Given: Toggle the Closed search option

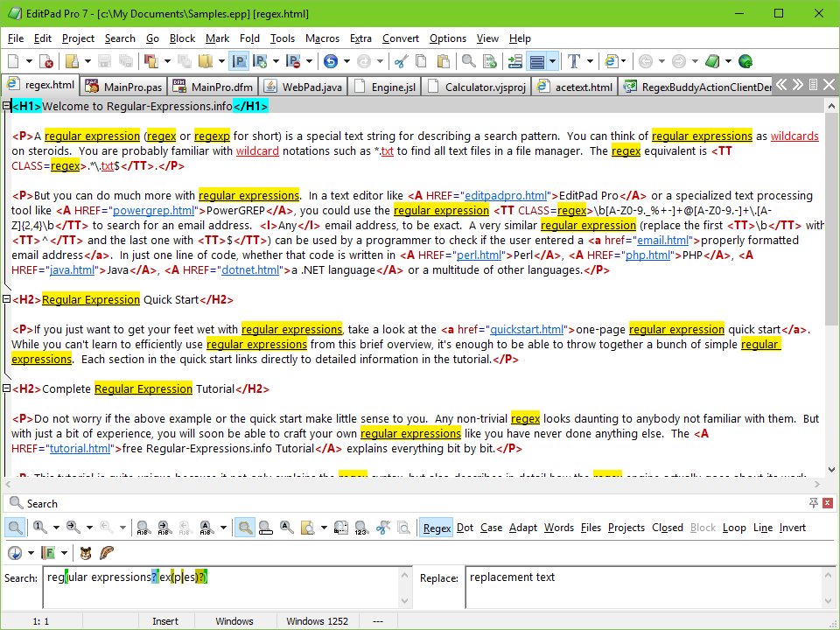Looking at the screenshot, I should [x=668, y=528].
